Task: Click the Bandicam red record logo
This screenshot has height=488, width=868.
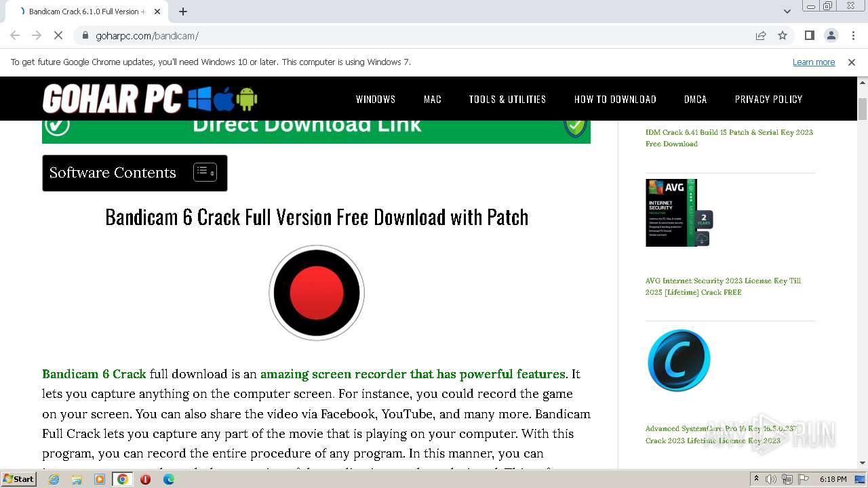Action: (317, 293)
